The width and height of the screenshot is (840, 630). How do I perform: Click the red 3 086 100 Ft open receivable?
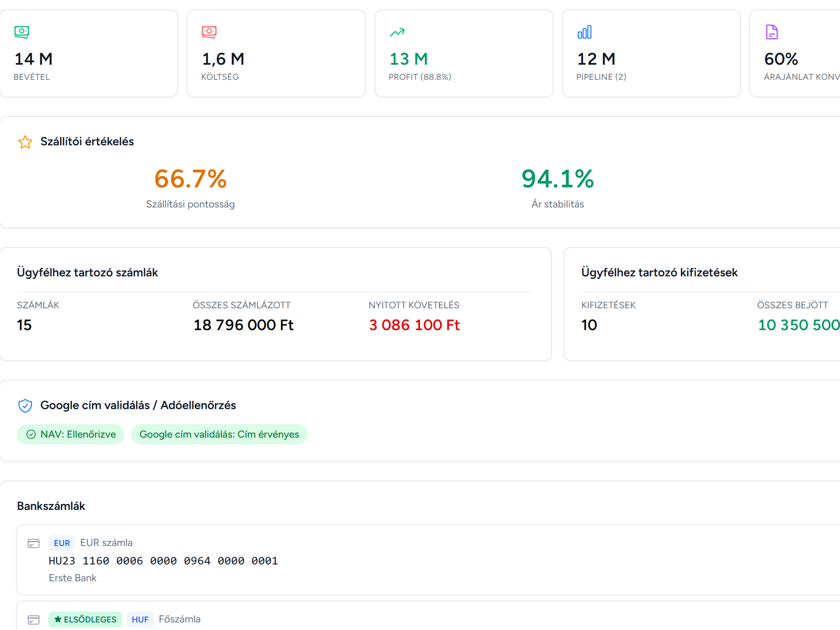click(x=414, y=325)
